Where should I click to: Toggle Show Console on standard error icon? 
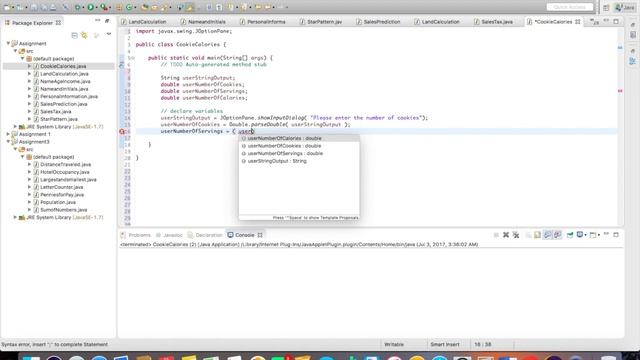pyautogui.click(x=558, y=235)
